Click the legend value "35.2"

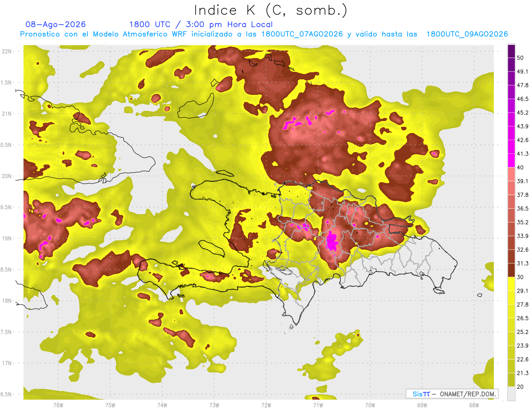523,222
